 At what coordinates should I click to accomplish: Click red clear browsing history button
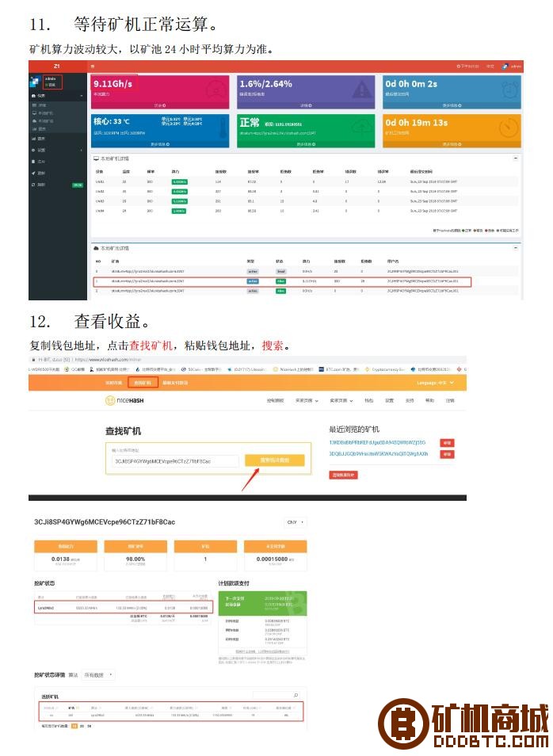click(343, 475)
